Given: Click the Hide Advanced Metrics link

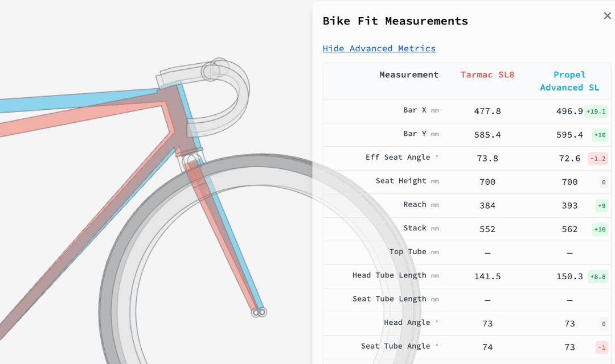Looking at the screenshot, I should (379, 48).
